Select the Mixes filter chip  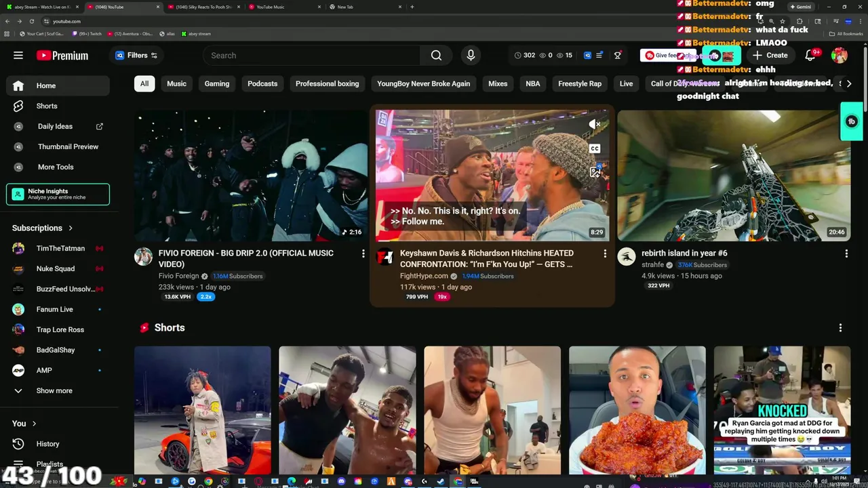(x=498, y=84)
